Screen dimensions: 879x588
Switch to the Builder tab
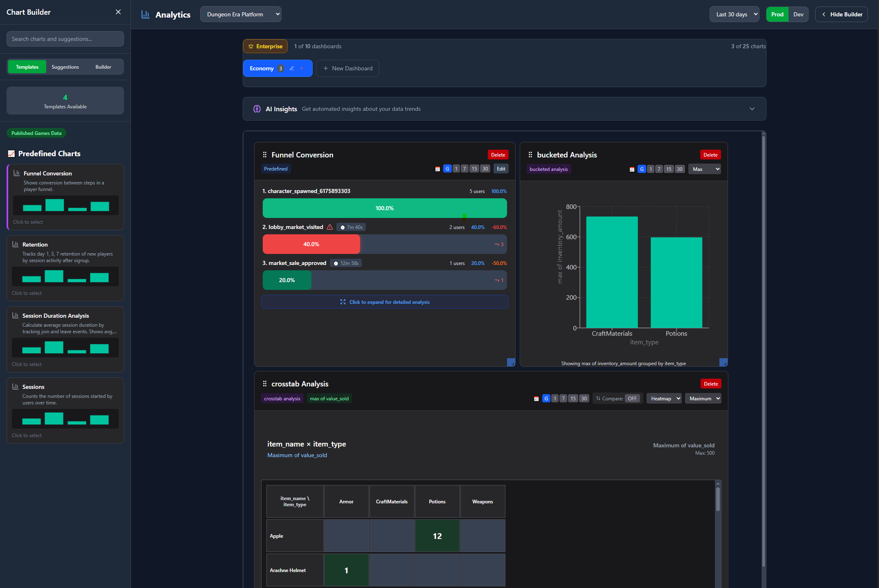103,67
